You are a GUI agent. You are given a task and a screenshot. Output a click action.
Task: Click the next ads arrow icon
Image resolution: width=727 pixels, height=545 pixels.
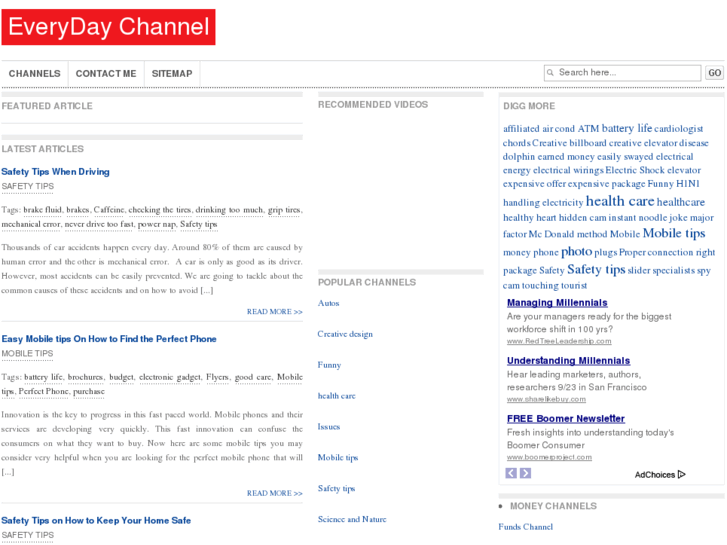[525, 473]
